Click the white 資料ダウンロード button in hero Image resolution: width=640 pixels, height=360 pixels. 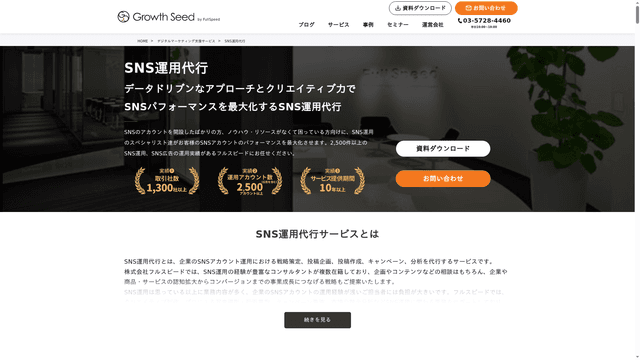pyautogui.click(x=443, y=149)
